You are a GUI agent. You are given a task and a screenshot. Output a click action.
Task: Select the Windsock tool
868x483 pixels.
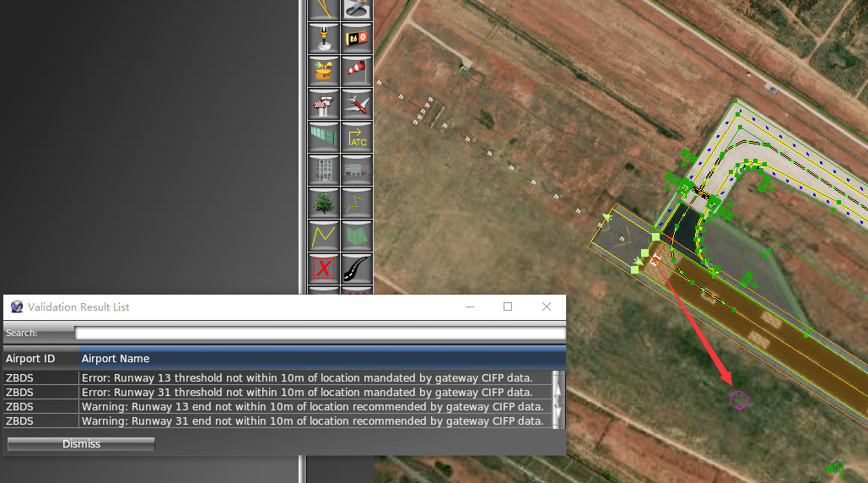tap(356, 72)
